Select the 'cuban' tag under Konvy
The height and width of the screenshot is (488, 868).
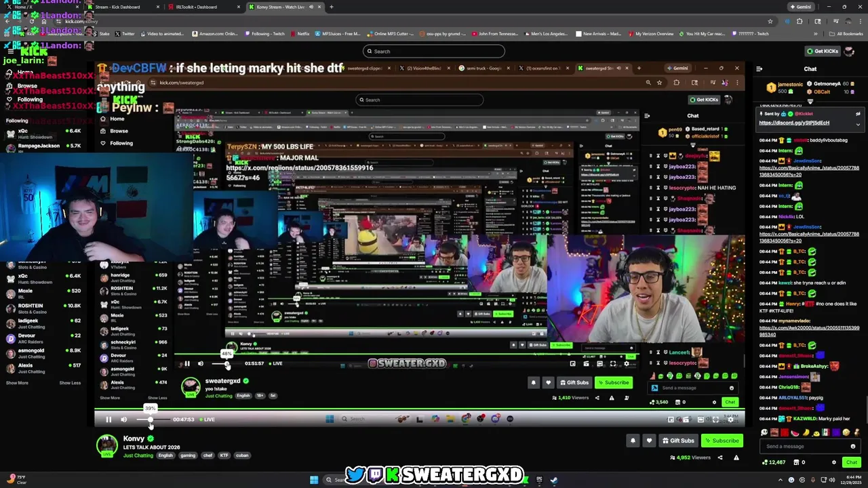242,455
